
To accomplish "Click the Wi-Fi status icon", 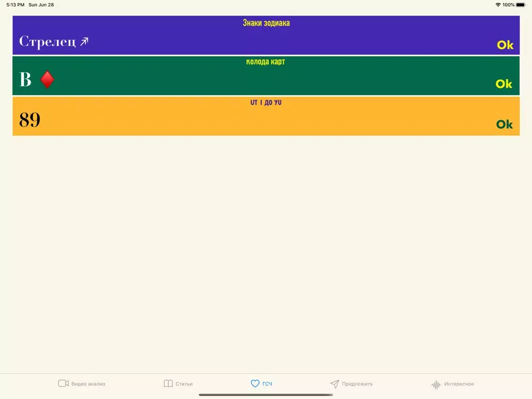I will (498, 5).
